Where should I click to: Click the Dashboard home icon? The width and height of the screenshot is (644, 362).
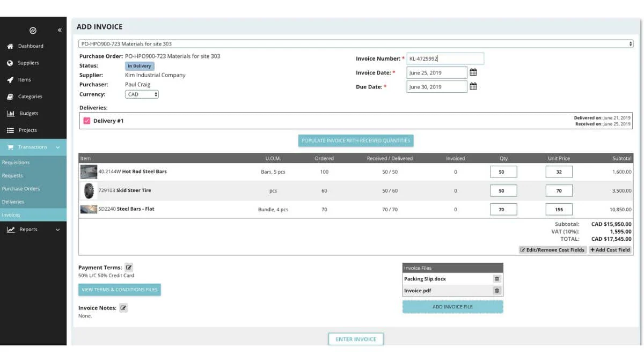point(10,46)
